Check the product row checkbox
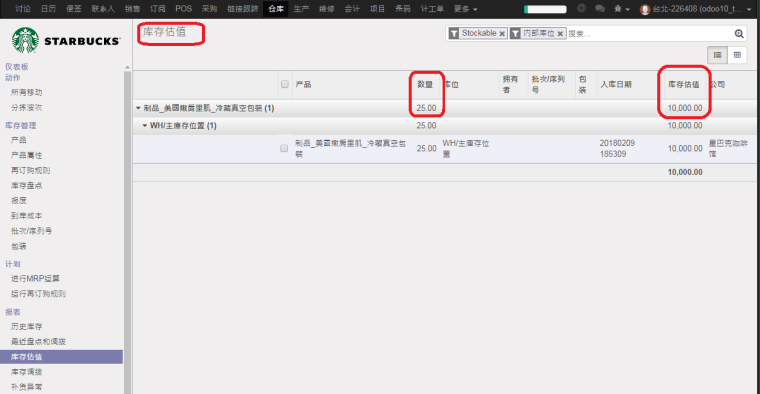The image size is (760, 394). (x=284, y=148)
